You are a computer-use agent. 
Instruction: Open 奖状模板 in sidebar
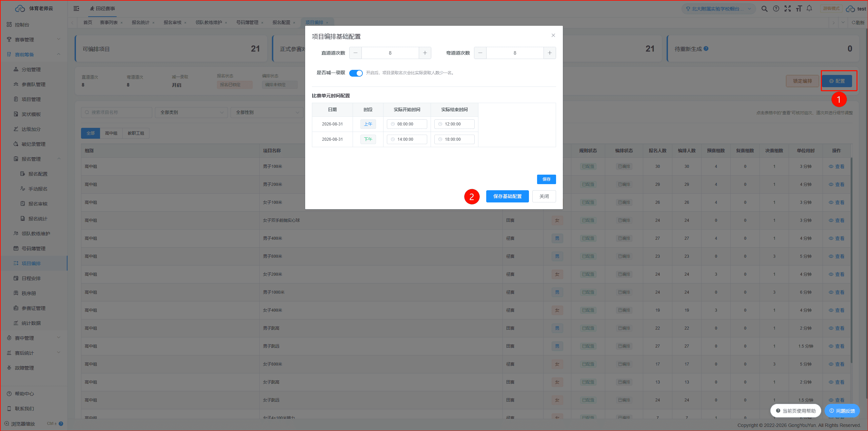34,114
